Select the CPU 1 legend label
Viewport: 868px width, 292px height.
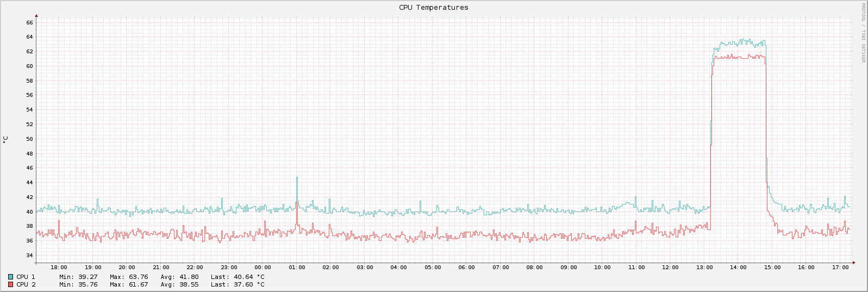pos(26,277)
